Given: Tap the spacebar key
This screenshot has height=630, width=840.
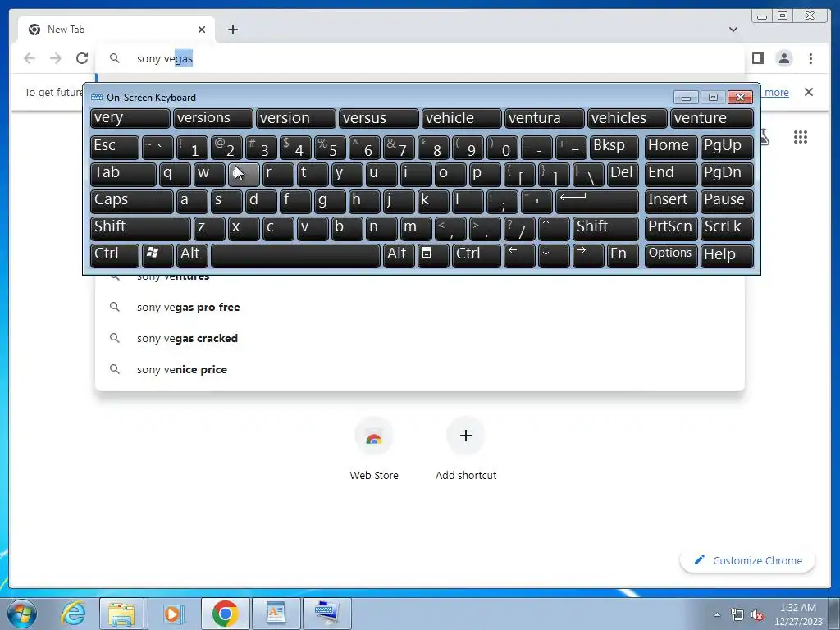Looking at the screenshot, I should 295,256.
